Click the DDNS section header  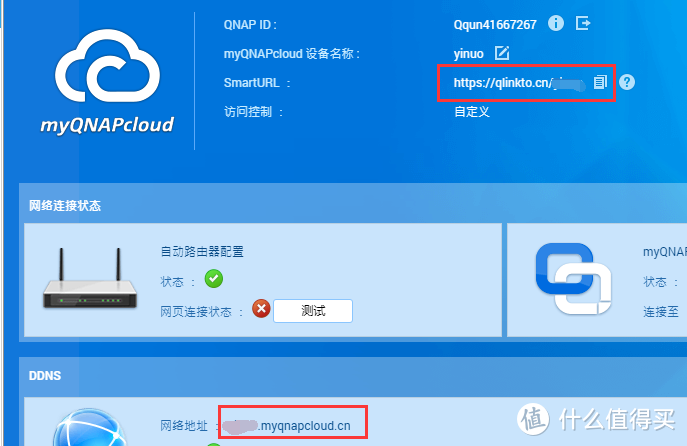(45, 375)
